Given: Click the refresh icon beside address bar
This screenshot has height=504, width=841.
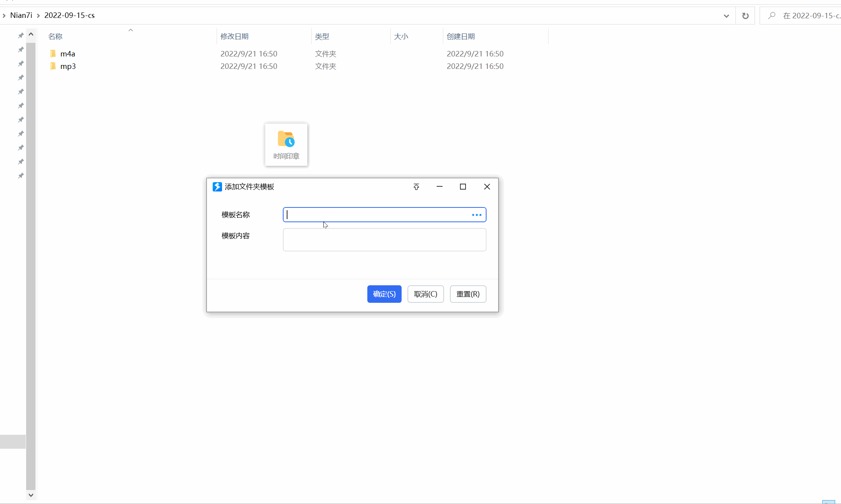Looking at the screenshot, I should (x=745, y=16).
